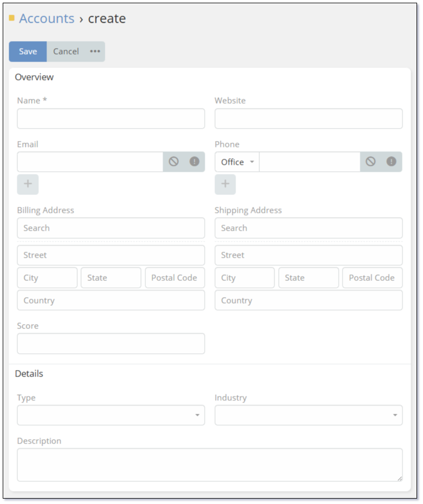
Task: Click the Billing Address Street field
Action: pos(111,255)
